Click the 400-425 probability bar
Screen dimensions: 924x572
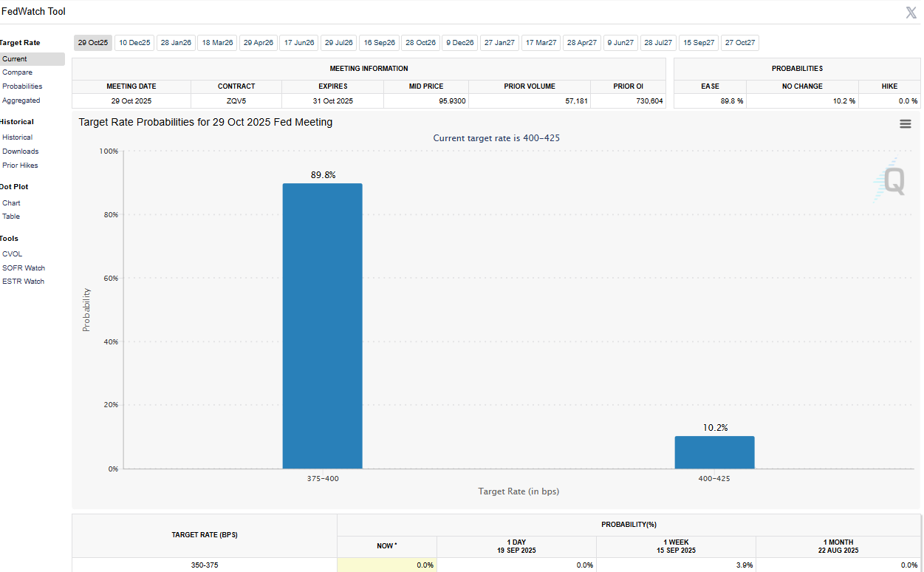(x=714, y=452)
